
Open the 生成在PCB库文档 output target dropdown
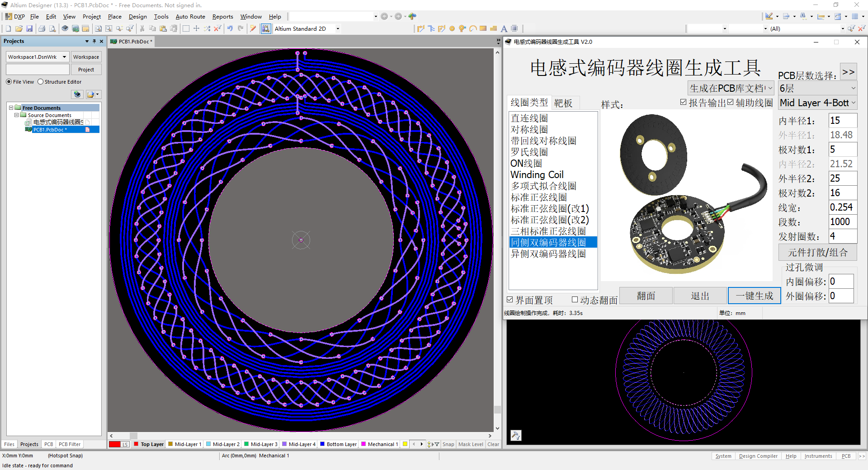[731, 88]
